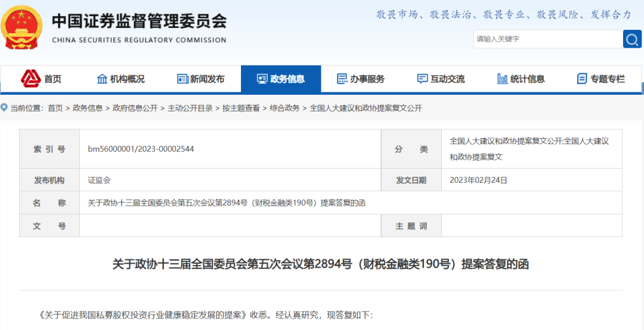The image size is (644, 330).
Task: Click the newspaper icon beside 新闻发布
Action: tap(182, 79)
